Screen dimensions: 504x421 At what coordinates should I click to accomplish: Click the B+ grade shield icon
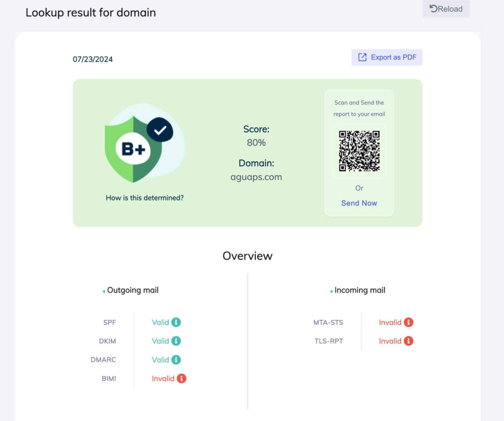click(133, 149)
